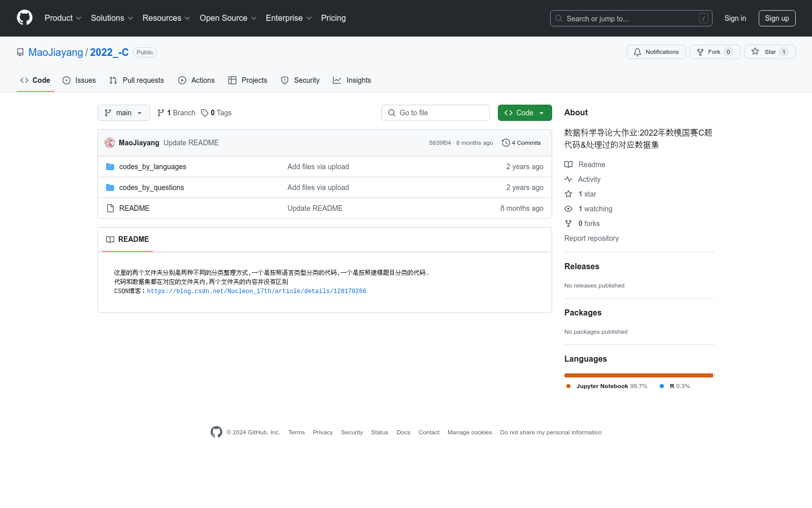This screenshot has width=812, height=508.
Task: Open the CSDN blog URL in README
Action: 257,291
